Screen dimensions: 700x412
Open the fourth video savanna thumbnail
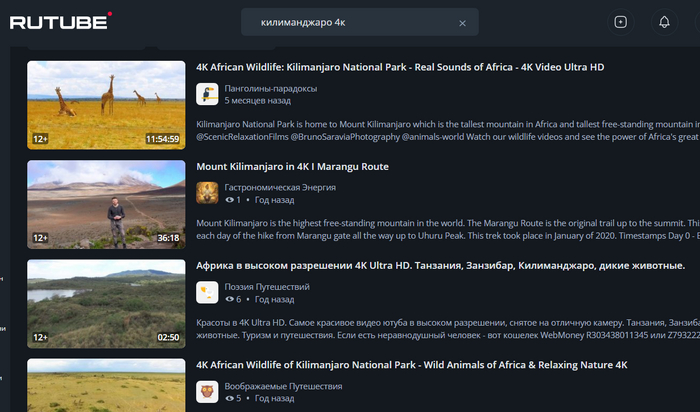tap(106, 385)
